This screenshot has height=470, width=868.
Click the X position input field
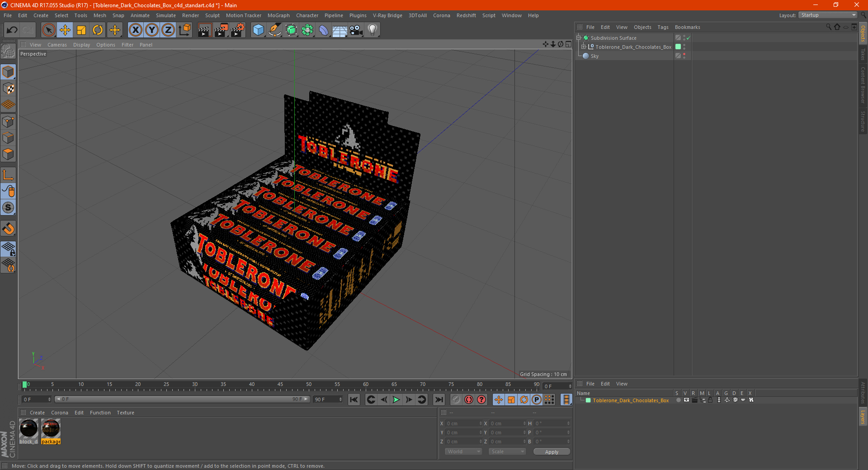coord(463,423)
